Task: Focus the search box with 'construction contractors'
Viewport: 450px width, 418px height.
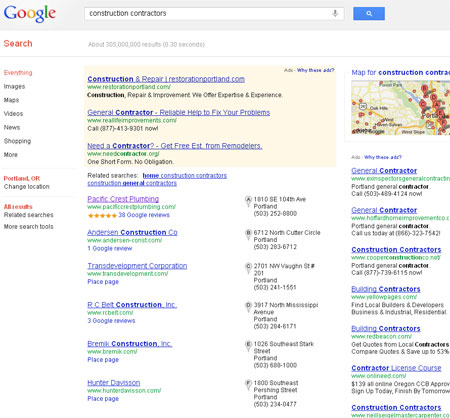Action: click(214, 14)
